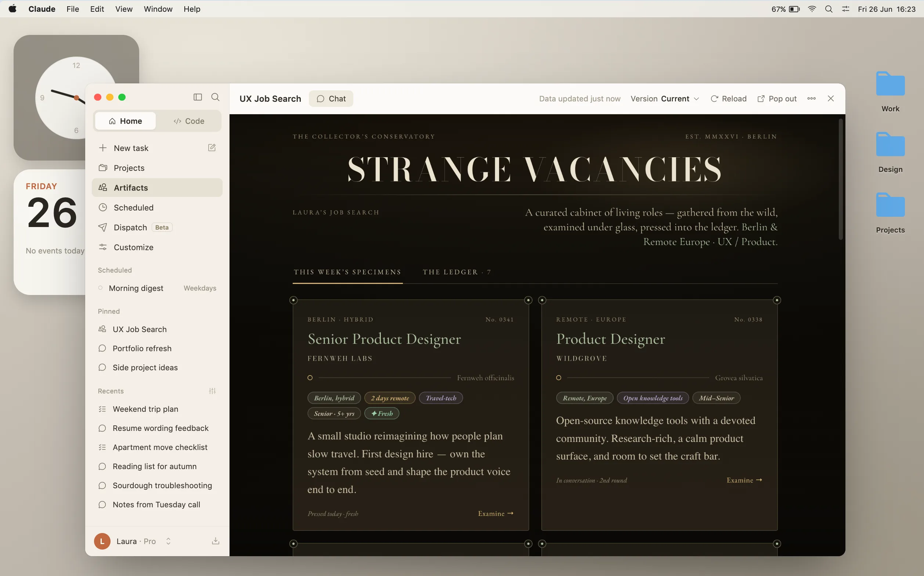Open Sourdough troubleshooting chat

pos(157,485)
